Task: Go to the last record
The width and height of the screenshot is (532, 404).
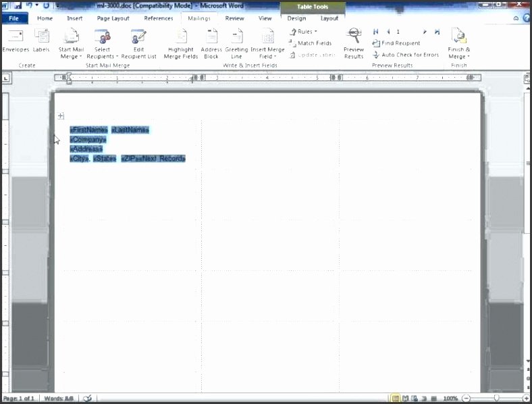Action: [x=437, y=32]
